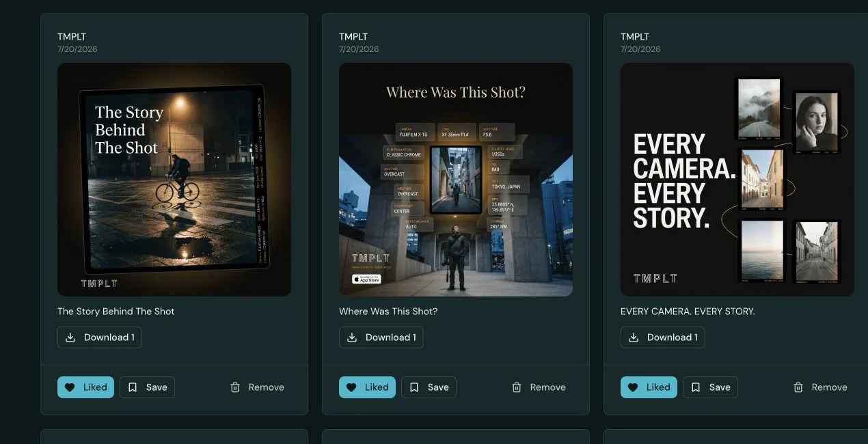This screenshot has height=444, width=868.
Task: Download 1 for EVERY CAMERA. EVERY STORY.
Action: click(x=663, y=337)
